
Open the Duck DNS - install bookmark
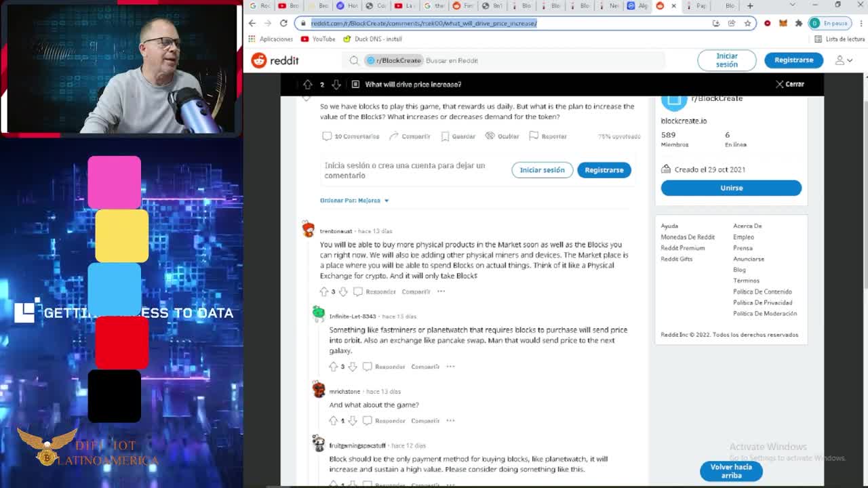pos(372,39)
